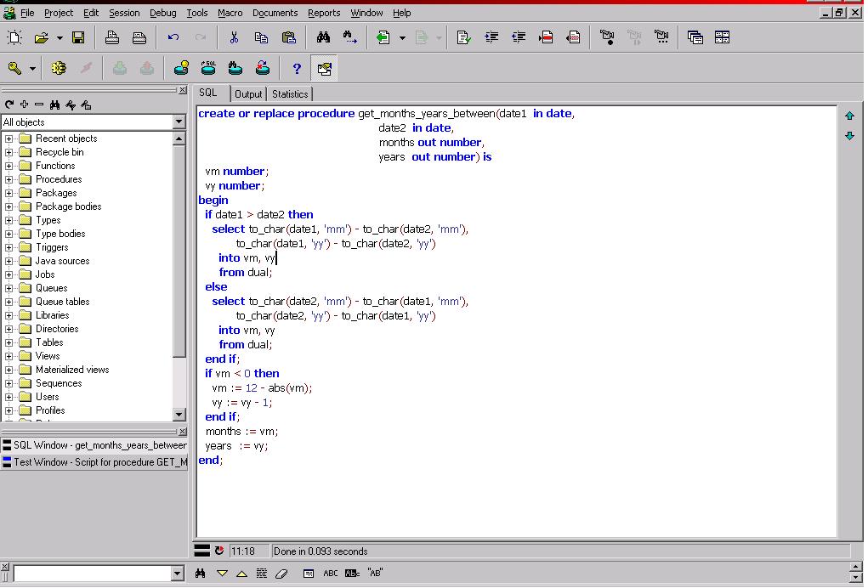Toggle the ABC case-sensitive search option
This screenshot has height=588, width=868.
(331, 574)
